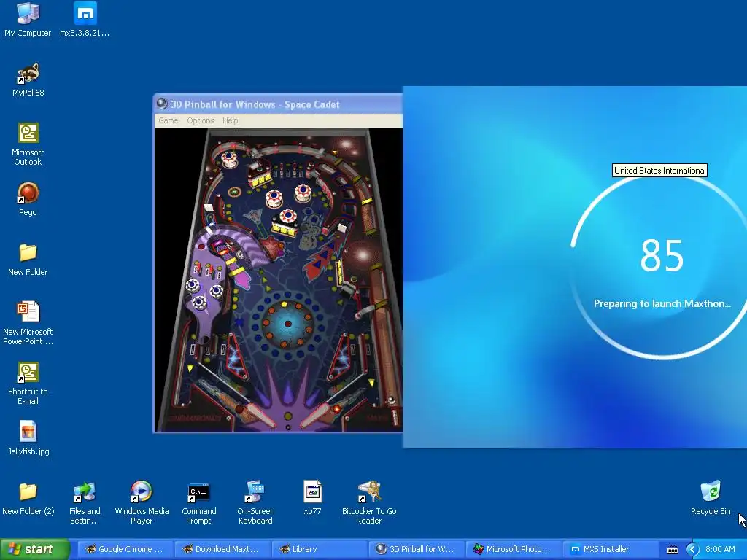Screen dimensions: 747x560
Task: Click the pinball table playfield center target
Action: tap(287, 324)
